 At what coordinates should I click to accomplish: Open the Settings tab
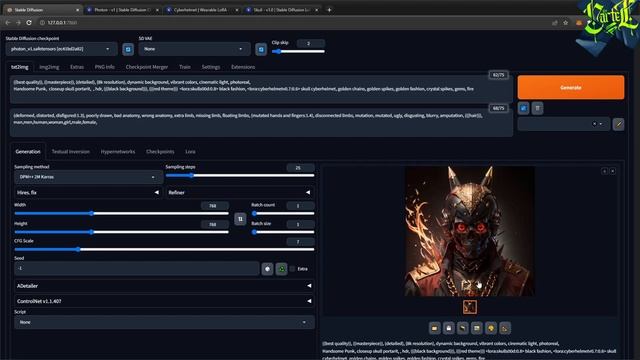(211, 67)
